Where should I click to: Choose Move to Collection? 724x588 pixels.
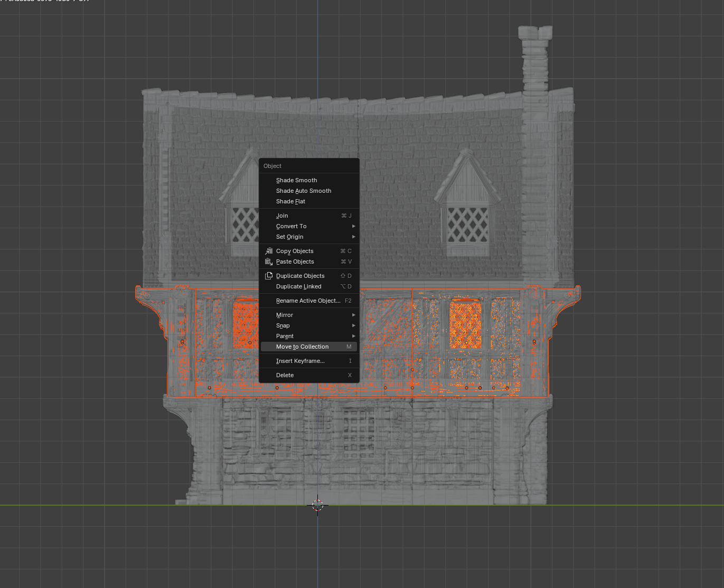(x=302, y=347)
